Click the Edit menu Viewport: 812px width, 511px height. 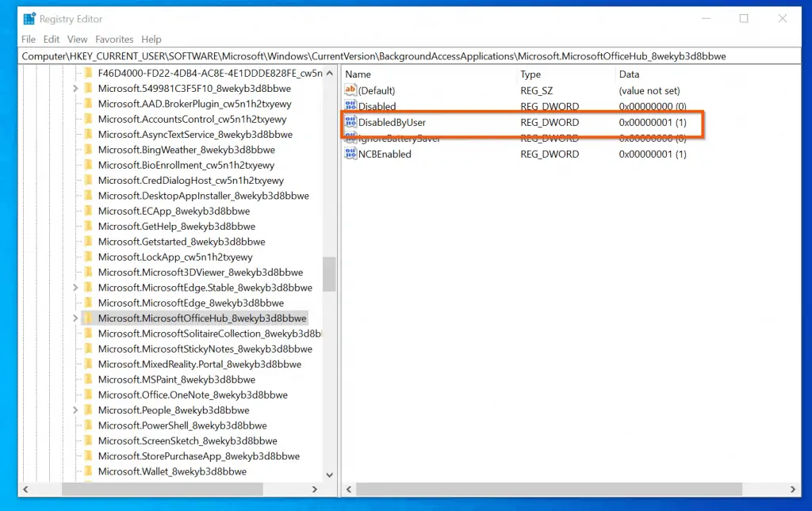pyautogui.click(x=51, y=39)
